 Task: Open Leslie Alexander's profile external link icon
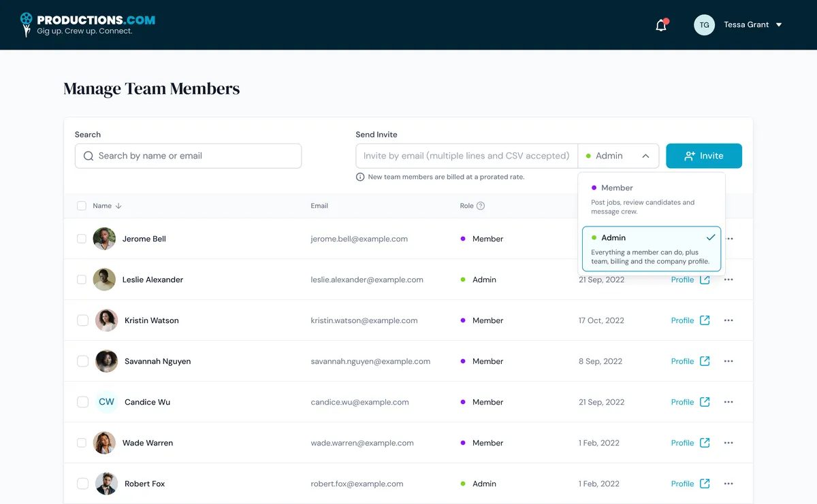click(x=705, y=280)
